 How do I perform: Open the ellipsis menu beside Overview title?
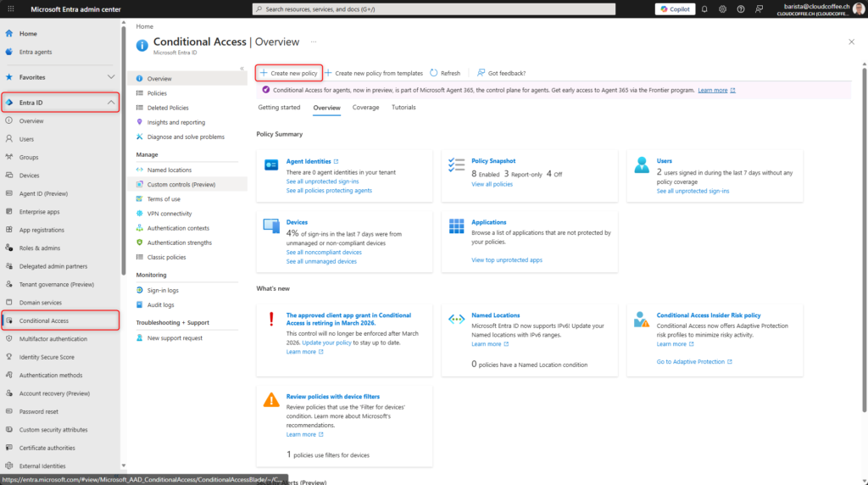tap(314, 42)
